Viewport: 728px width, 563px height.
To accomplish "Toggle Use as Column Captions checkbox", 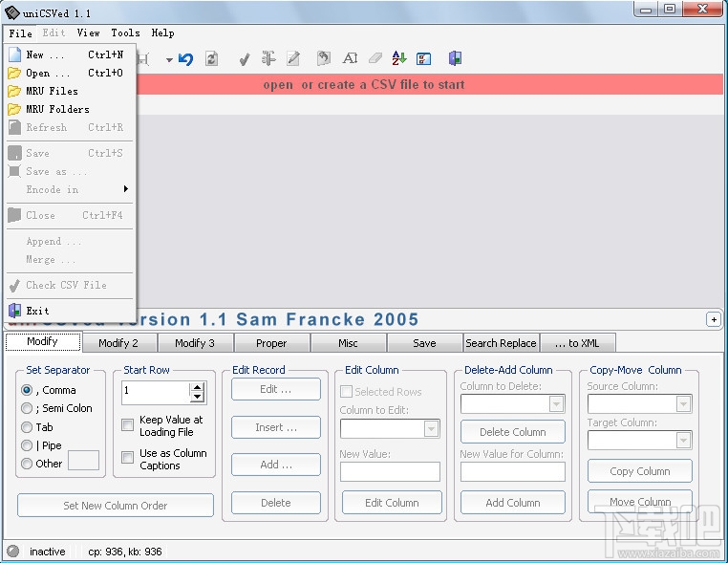I will (x=127, y=458).
